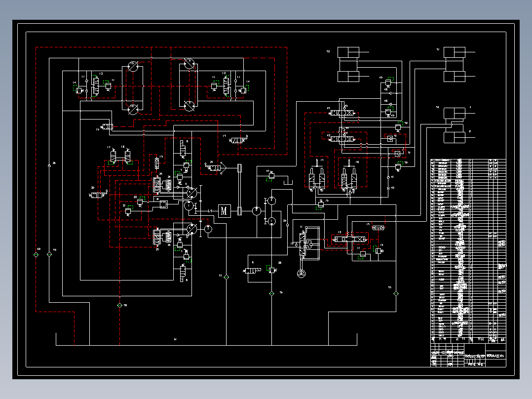Click the title block at bottom right
Screen dimensions: 532x399
(468, 355)
